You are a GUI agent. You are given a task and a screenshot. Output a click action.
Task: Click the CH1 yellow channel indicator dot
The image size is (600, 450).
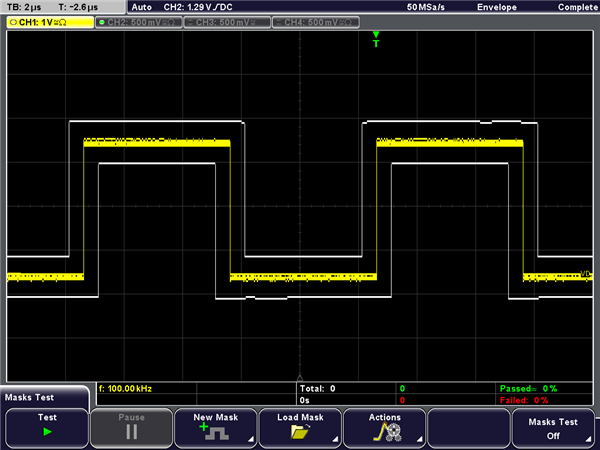[12, 22]
